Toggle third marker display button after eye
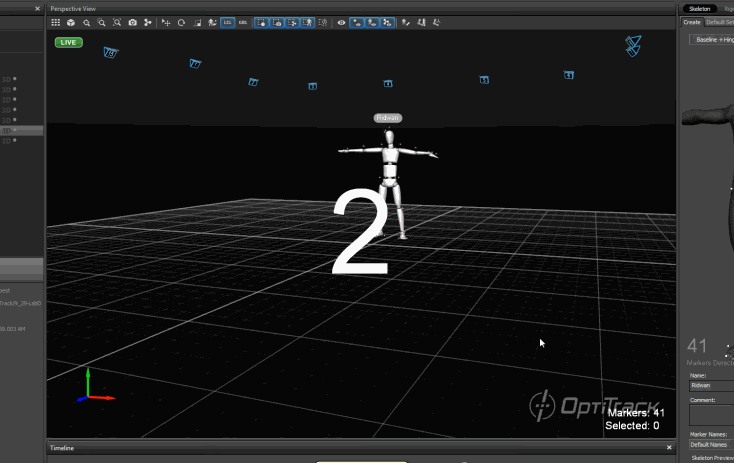The width and height of the screenshot is (734, 463). click(387, 22)
